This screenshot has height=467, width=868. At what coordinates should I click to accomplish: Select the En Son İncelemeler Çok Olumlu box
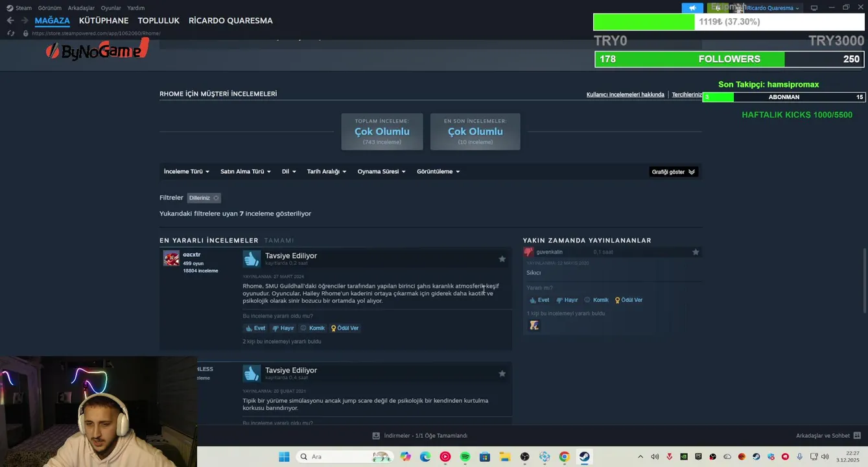click(475, 132)
